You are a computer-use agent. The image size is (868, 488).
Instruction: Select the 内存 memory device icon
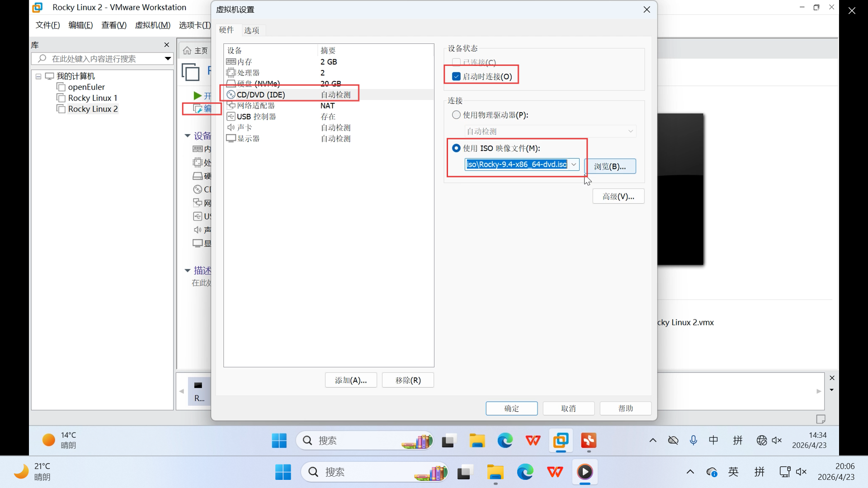click(231, 62)
